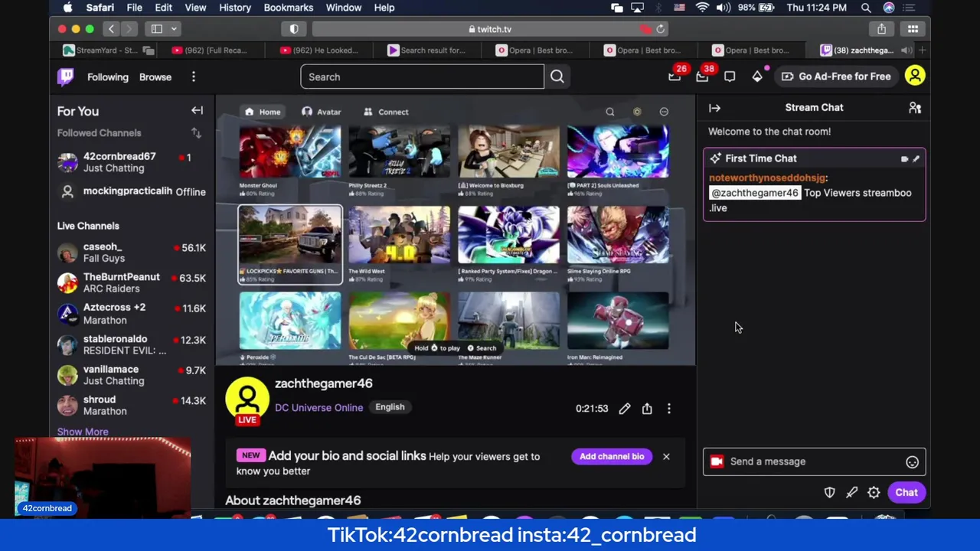The width and height of the screenshot is (980, 551).
Task: Open shroud live channel
Action: click(x=132, y=406)
